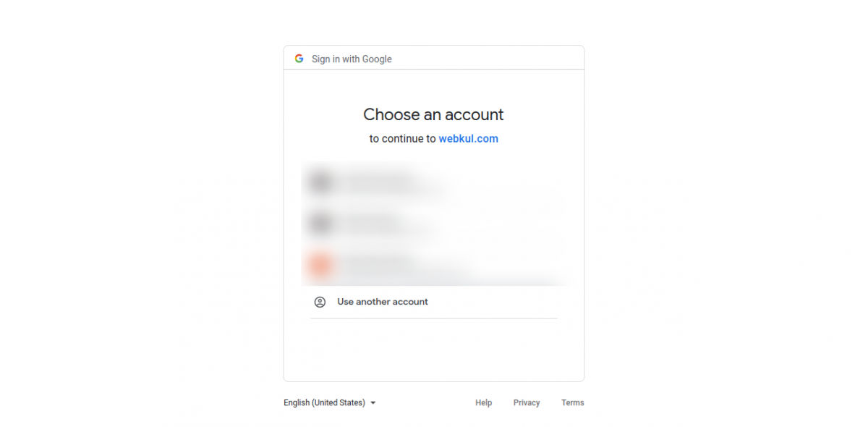Click the dropdown arrow next to the language selector
This screenshot has height=427, width=868.
point(373,403)
